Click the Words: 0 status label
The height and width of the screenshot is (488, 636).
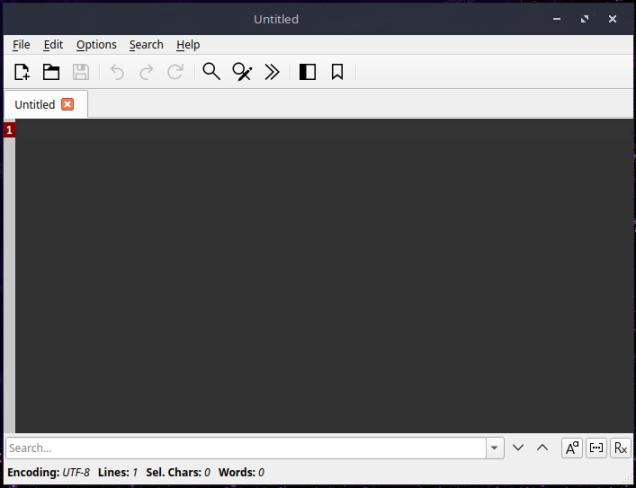241,472
